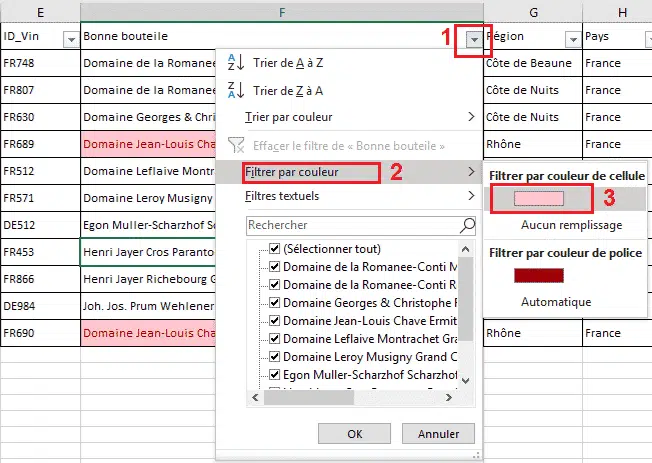Open the Région column filter dropdown

(x=572, y=39)
